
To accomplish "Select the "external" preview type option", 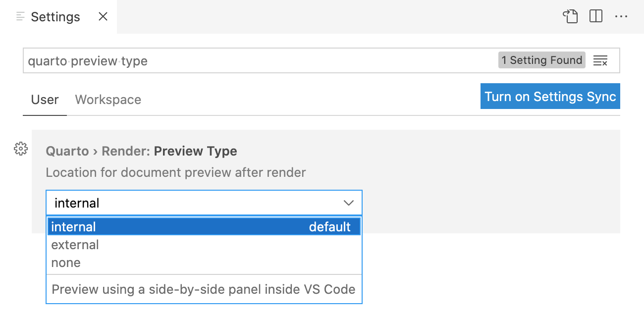I will (75, 244).
